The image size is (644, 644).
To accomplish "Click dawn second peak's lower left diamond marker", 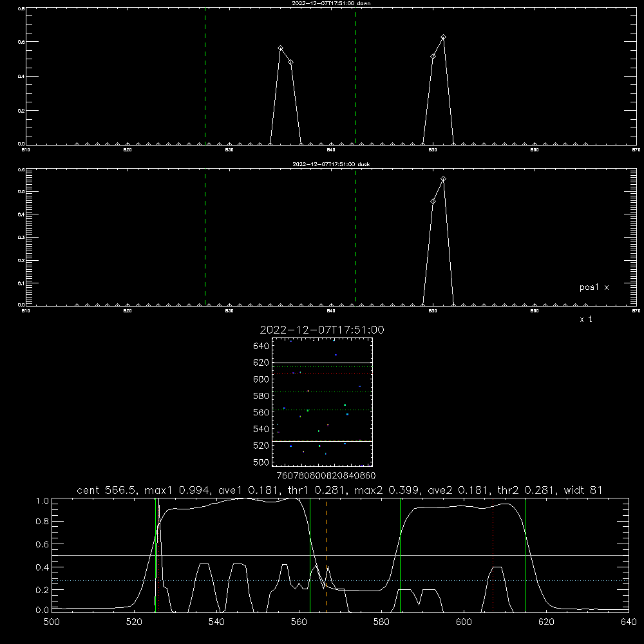I will click(x=433, y=56).
